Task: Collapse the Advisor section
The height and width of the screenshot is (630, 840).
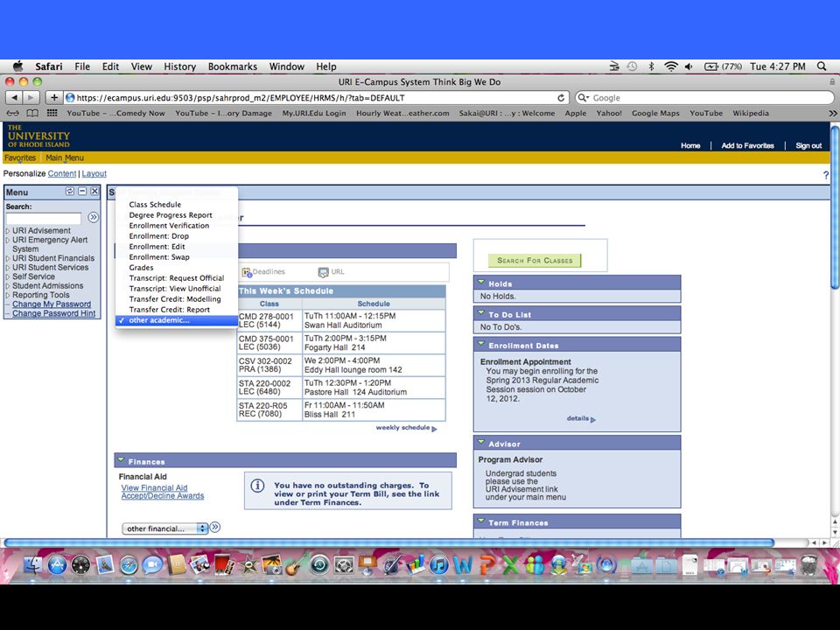Action: 481,443
